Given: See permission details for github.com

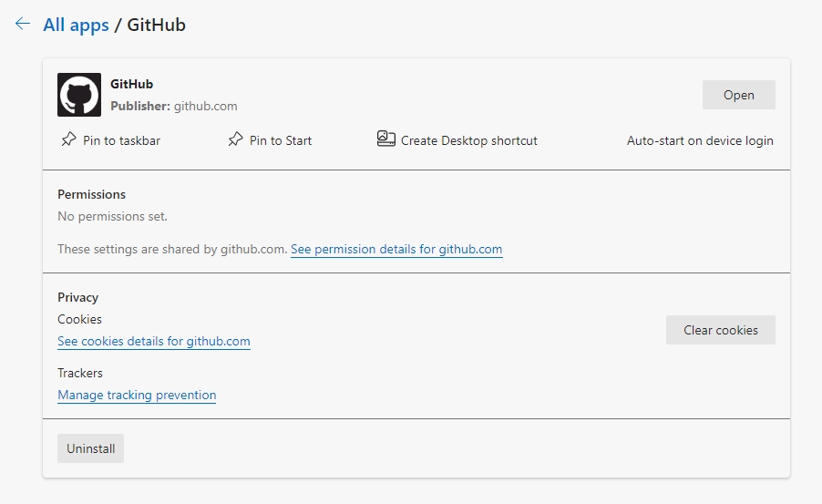Looking at the screenshot, I should click(396, 249).
